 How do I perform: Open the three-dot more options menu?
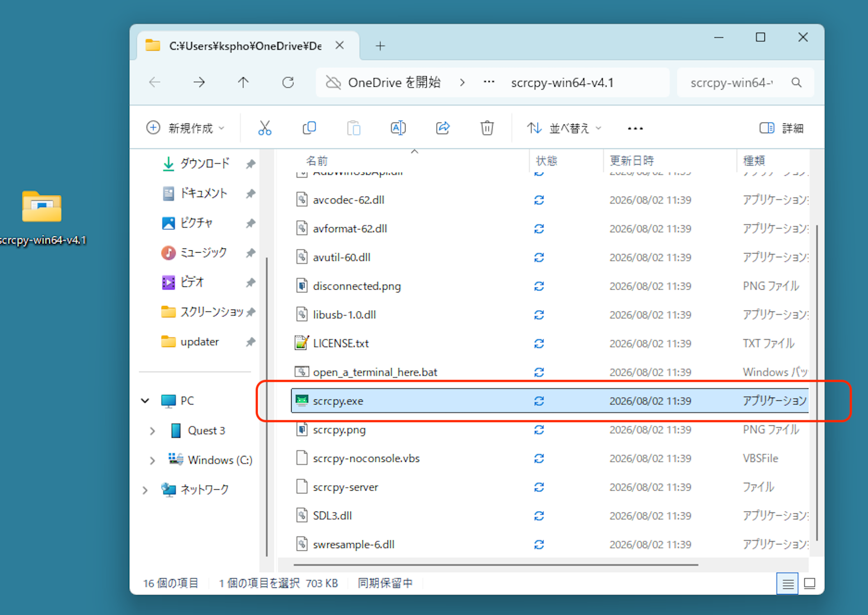pos(635,128)
